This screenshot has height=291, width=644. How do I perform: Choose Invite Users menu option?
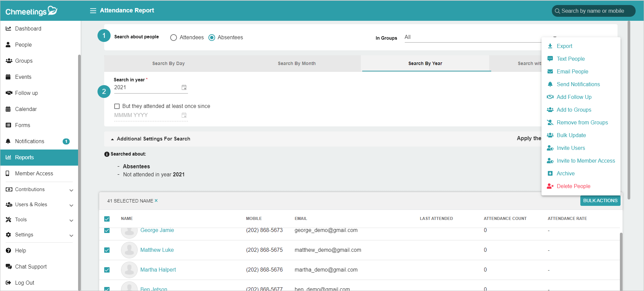pyautogui.click(x=571, y=148)
